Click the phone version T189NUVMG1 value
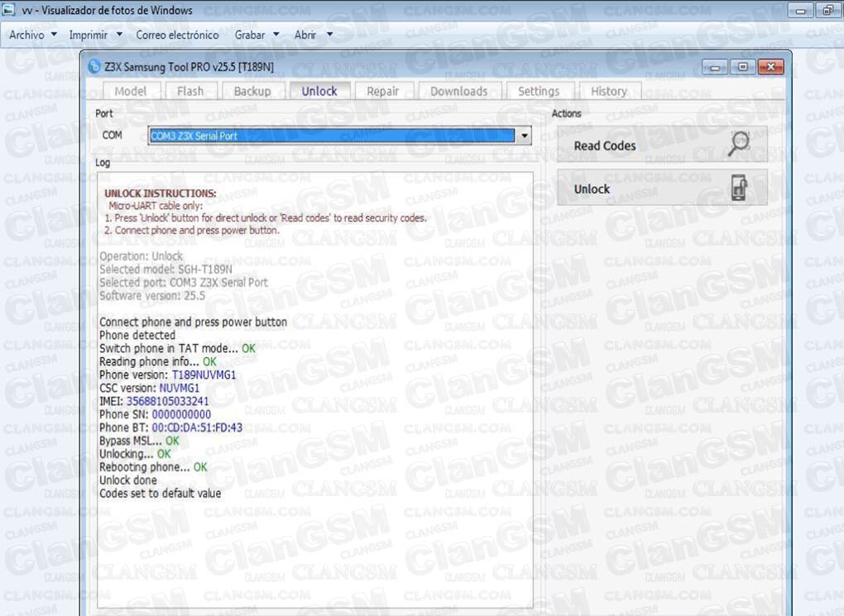Image resolution: width=844 pixels, height=616 pixels. click(204, 375)
